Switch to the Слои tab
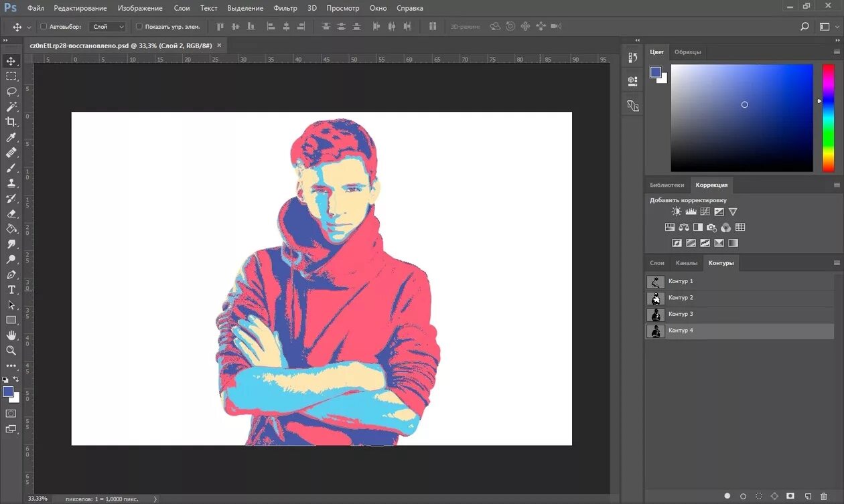The width and height of the screenshot is (844, 504). [657, 263]
